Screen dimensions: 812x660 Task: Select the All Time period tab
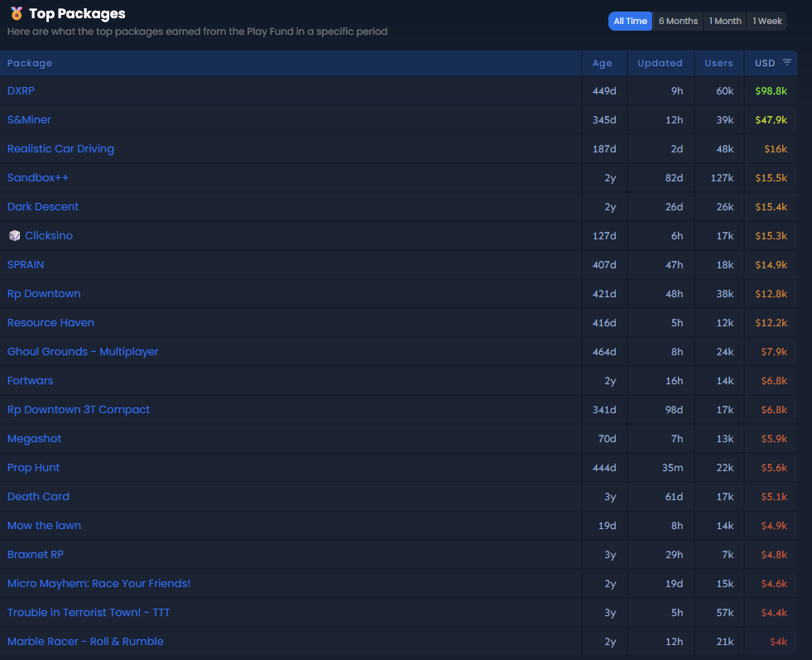(630, 22)
